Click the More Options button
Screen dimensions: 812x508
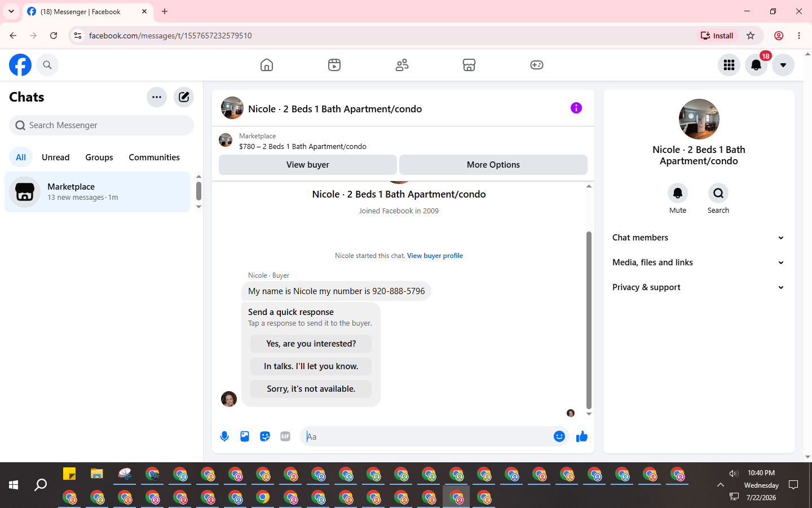[x=493, y=165]
